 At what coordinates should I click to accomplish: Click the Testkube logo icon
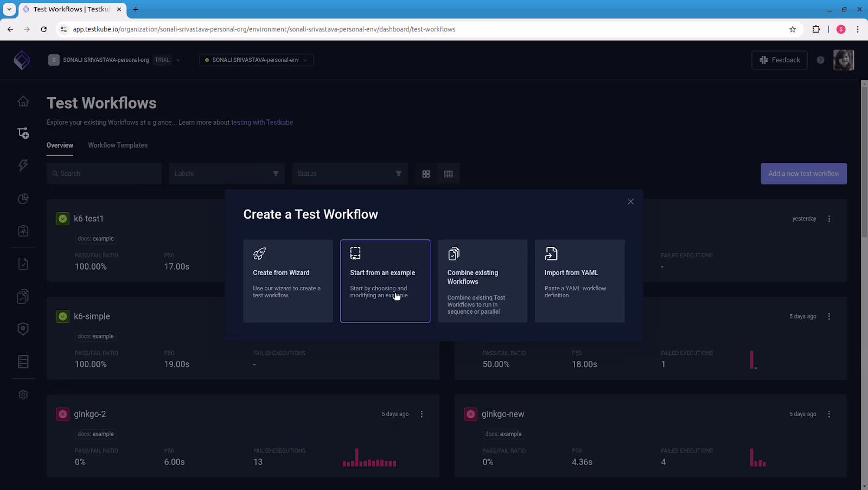(x=22, y=60)
